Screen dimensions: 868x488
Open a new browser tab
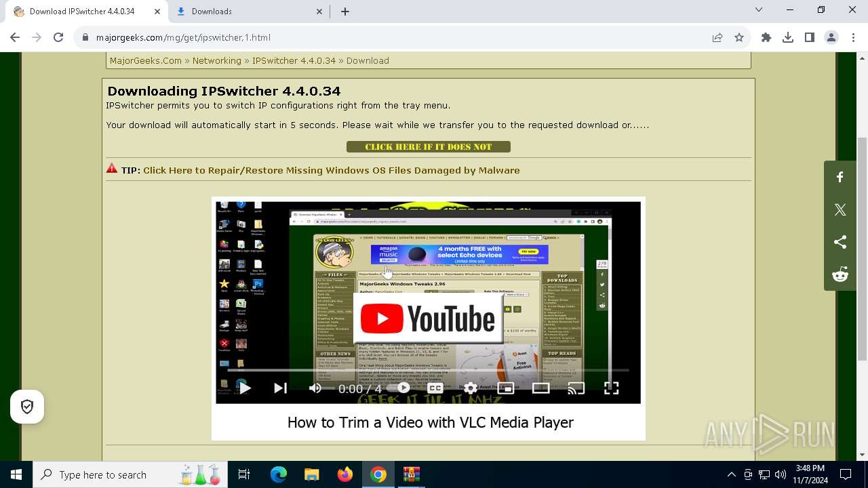[345, 12]
